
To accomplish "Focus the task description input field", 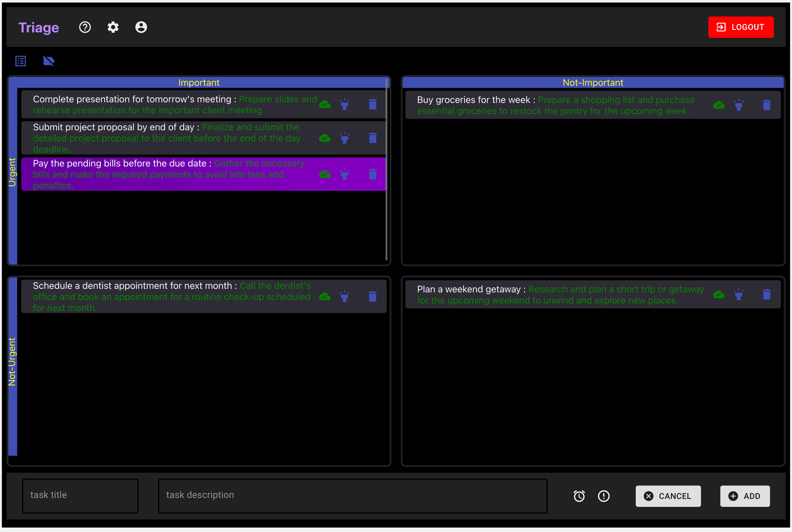I will pyautogui.click(x=353, y=496).
